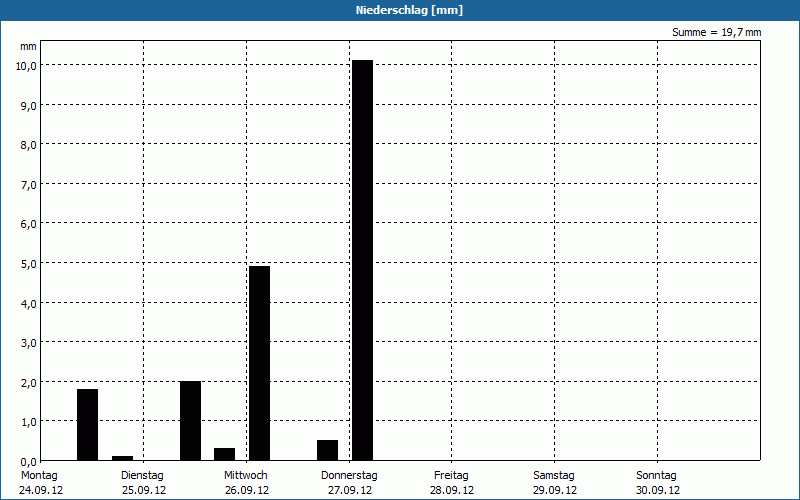Screen dimensions: 800x500
Task: Select the small bar between 2,0 and 4,9 bars
Action: [225, 454]
